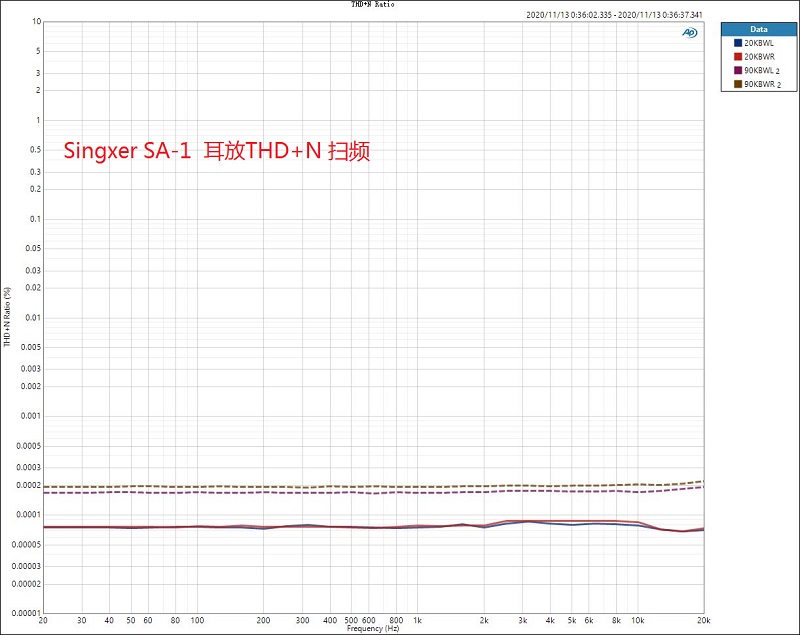Click the Data legend header
This screenshot has width=800, height=635.
pyautogui.click(x=759, y=30)
